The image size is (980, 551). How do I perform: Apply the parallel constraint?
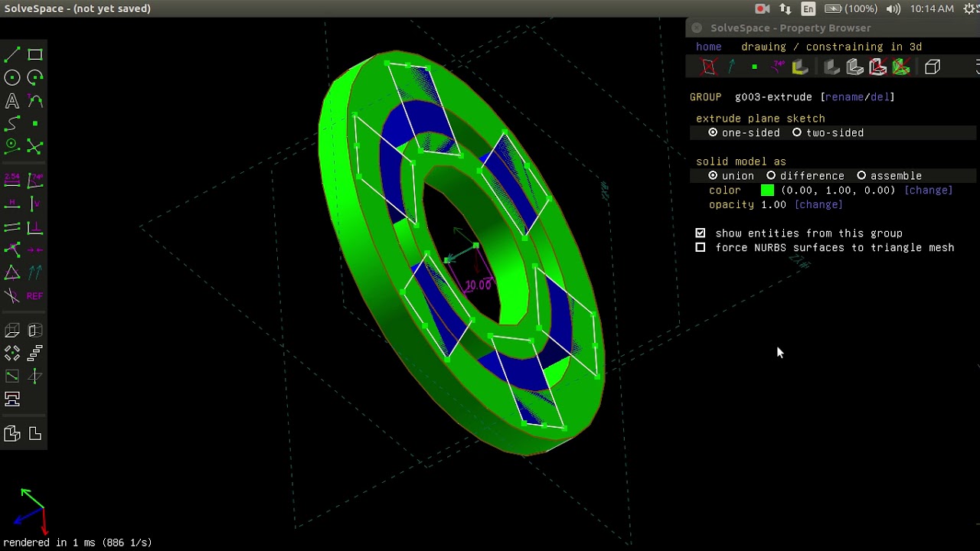click(12, 227)
